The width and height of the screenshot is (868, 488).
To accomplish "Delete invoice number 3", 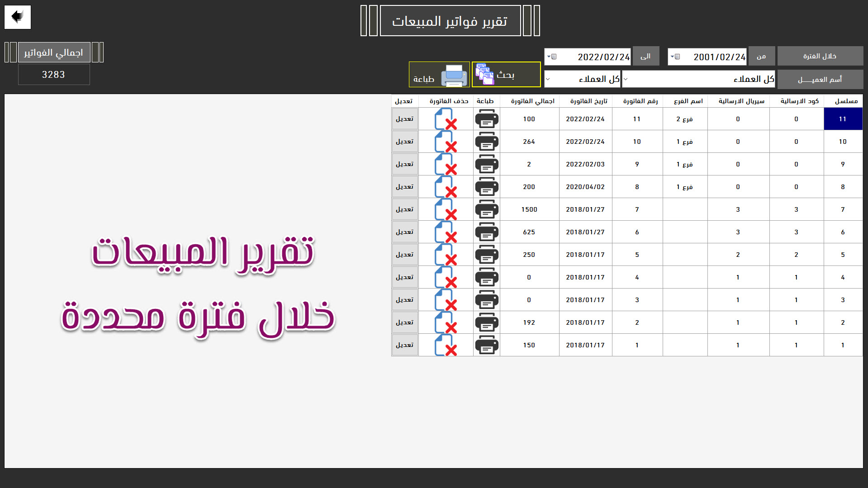I will tap(446, 300).
